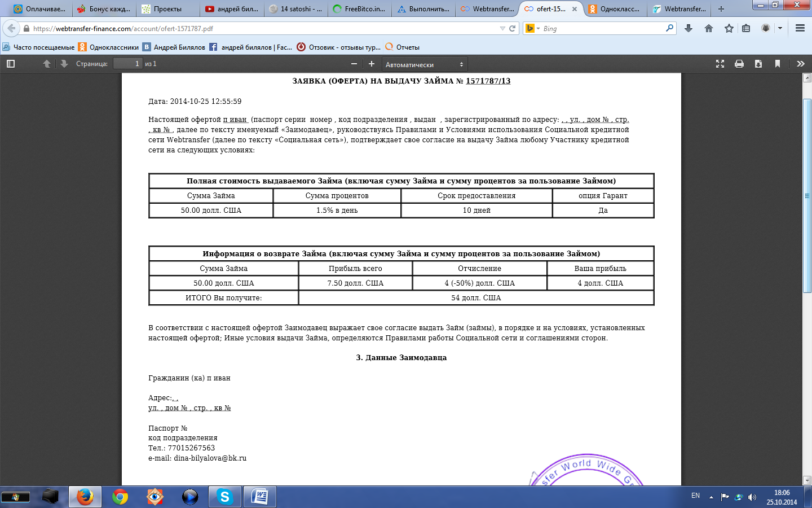Open the blue media player in taskbar
This screenshot has width=812, height=508.
190,497
